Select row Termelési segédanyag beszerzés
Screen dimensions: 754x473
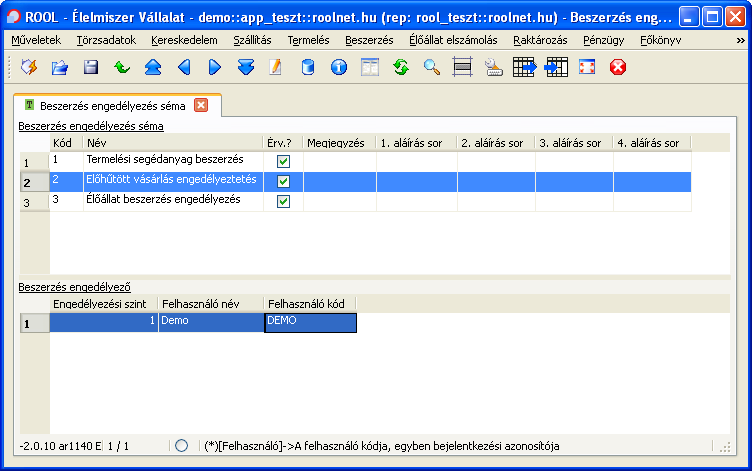point(356,162)
